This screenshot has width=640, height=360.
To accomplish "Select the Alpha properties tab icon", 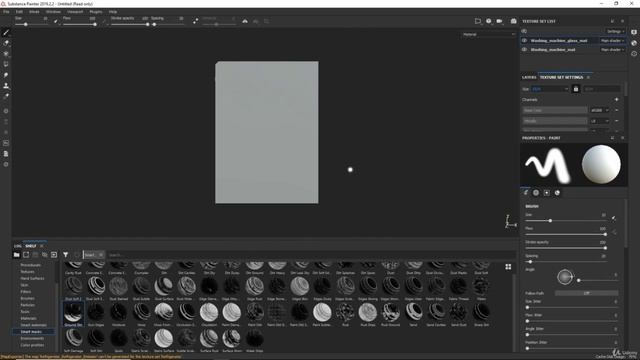I will coord(536,193).
